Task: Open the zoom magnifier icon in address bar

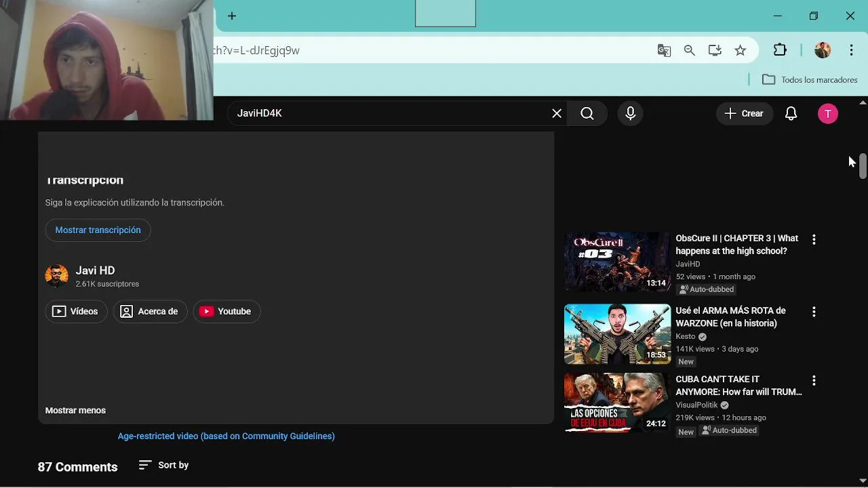Action: coord(690,50)
